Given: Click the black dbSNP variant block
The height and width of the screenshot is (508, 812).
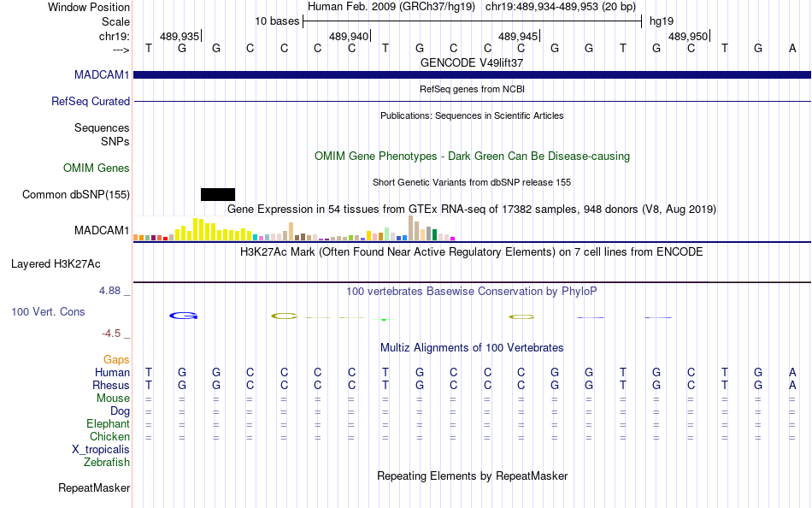Looking at the screenshot, I should click(x=218, y=194).
